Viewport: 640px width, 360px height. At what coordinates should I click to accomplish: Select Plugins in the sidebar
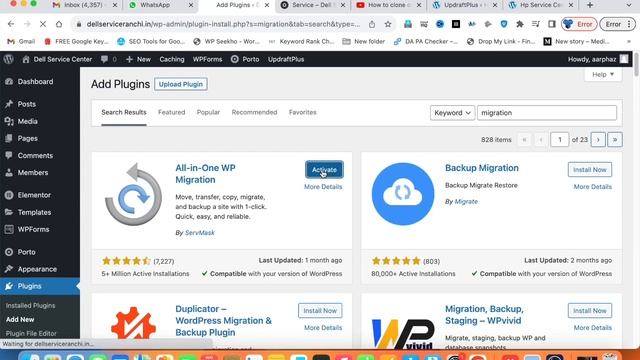[29, 286]
